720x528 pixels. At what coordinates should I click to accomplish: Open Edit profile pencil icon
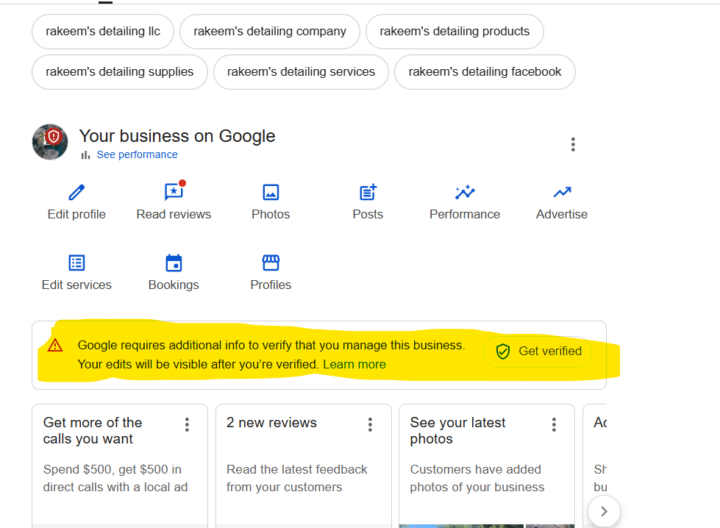pyautogui.click(x=77, y=192)
